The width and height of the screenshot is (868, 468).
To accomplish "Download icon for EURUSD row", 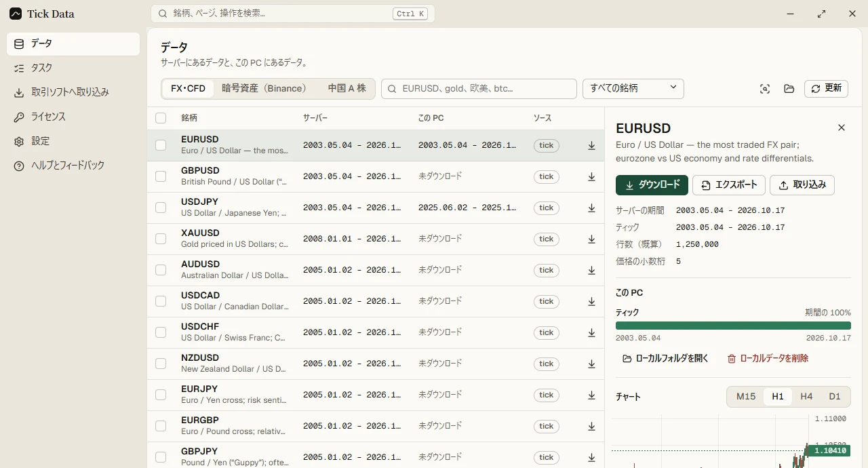I will (x=591, y=145).
